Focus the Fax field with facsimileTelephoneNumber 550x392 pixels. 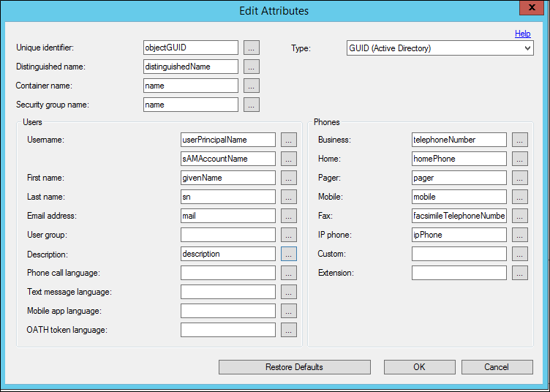point(459,216)
